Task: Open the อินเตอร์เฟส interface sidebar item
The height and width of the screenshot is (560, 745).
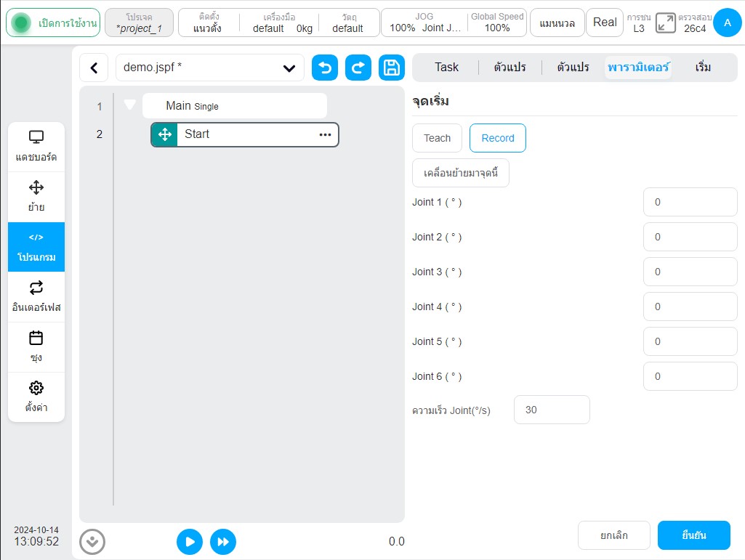Action: click(x=36, y=297)
